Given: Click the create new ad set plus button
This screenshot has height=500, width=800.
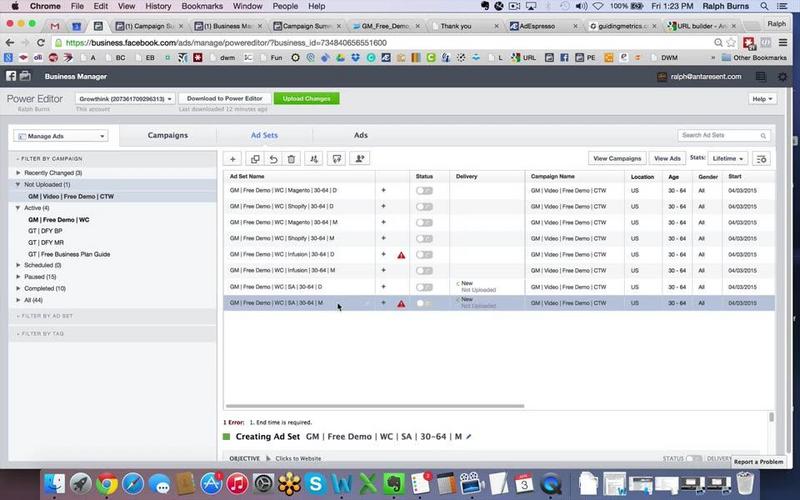Looking at the screenshot, I should (x=233, y=159).
